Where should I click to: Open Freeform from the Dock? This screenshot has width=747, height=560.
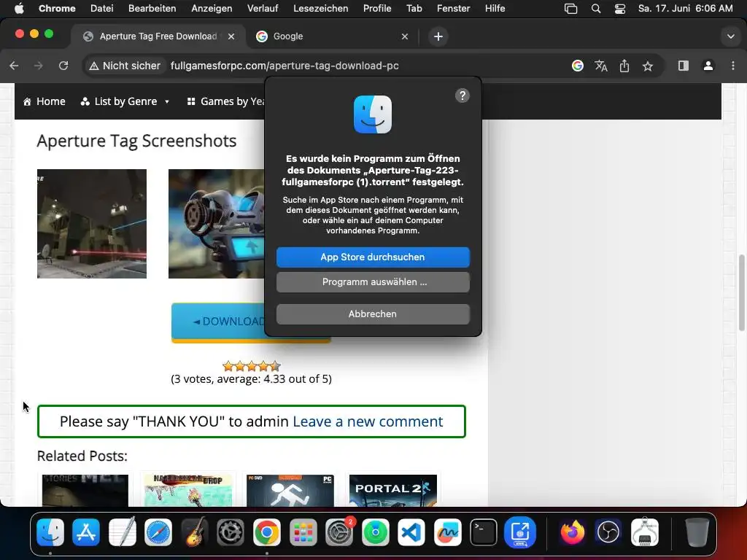(x=447, y=532)
